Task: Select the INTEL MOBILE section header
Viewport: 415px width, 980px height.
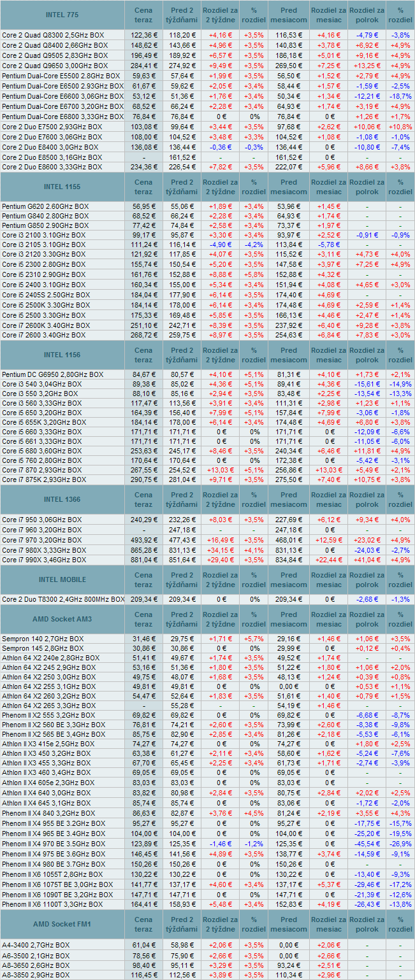Action: [x=62, y=579]
